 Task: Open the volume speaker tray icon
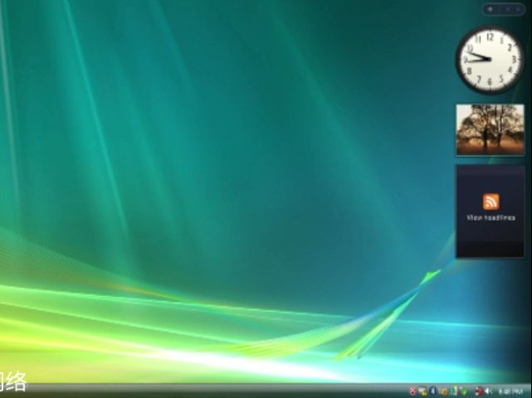click(488, 391)
